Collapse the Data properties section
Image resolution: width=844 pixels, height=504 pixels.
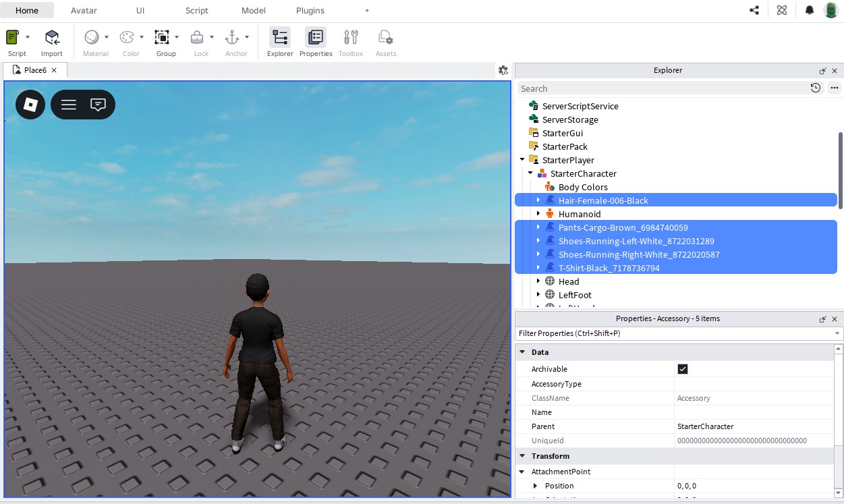522,352
